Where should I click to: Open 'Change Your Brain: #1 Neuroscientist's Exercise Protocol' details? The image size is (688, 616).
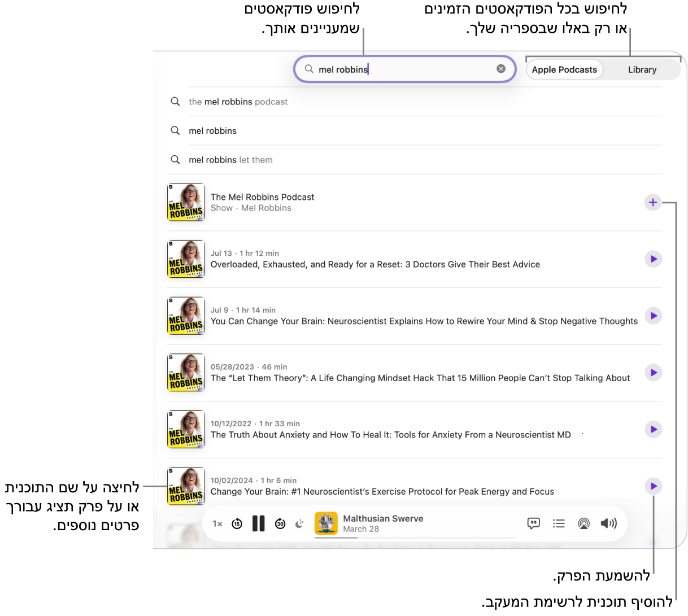(382, 492)
